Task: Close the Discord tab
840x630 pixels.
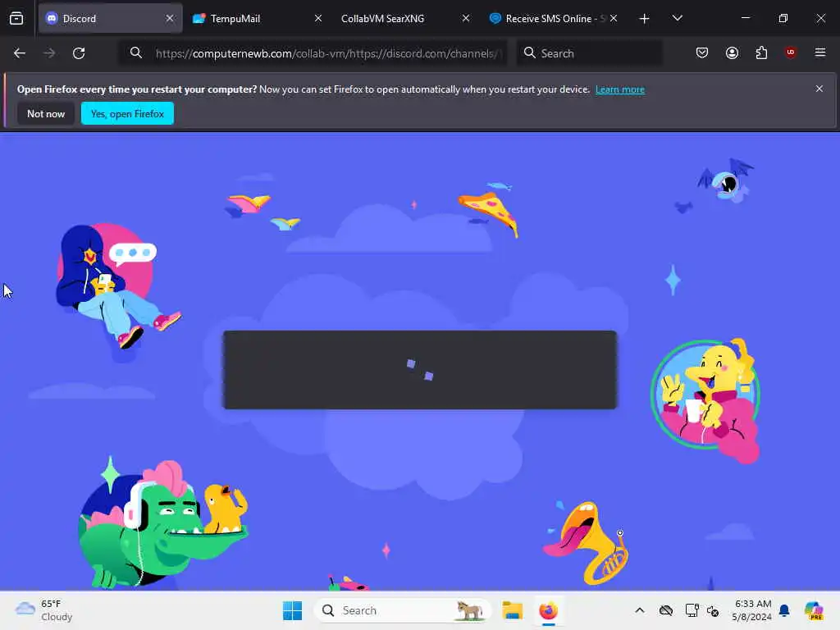Action: click(170, 18)
